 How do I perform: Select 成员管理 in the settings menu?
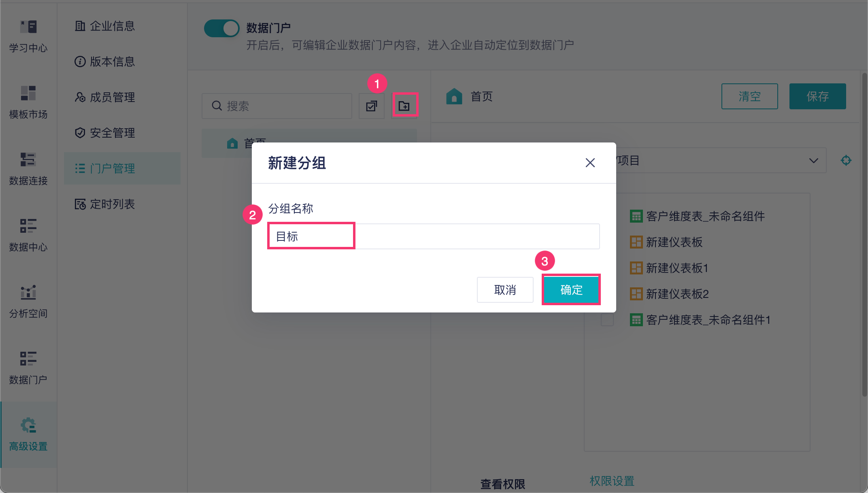tap(112, 97)
